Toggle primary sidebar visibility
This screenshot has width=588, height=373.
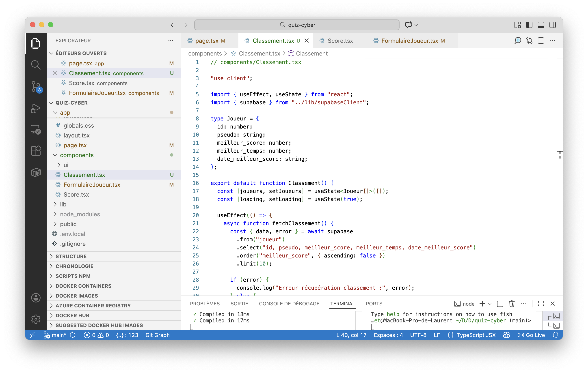[529, 25]
